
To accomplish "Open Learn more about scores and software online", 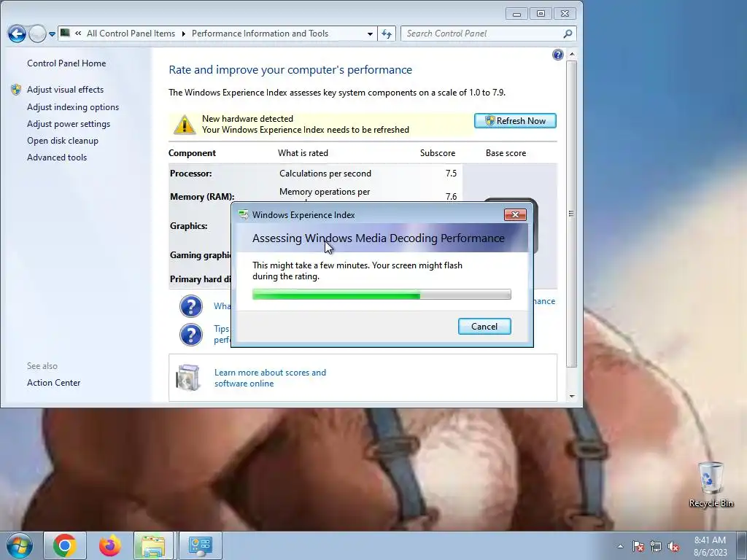I will coord(270,378).
